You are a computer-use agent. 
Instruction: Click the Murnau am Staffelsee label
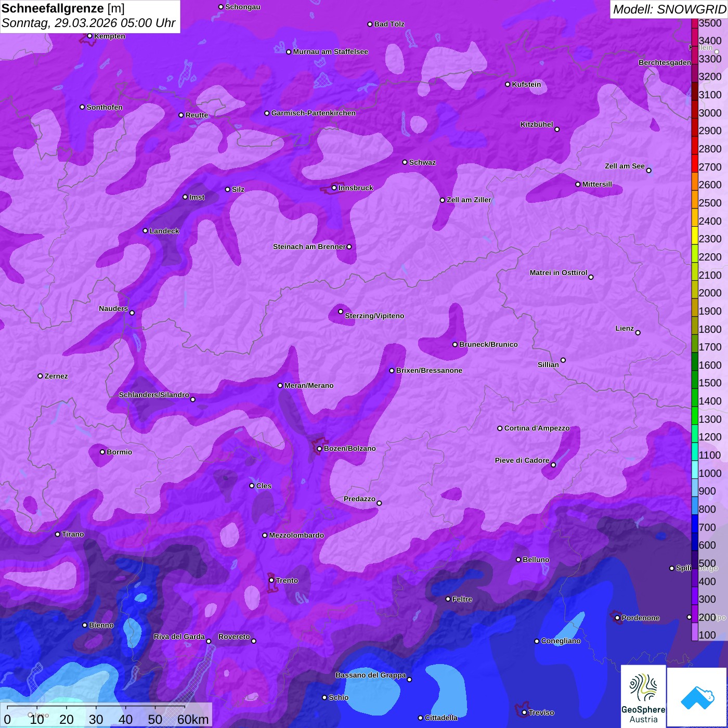(330, 51)
